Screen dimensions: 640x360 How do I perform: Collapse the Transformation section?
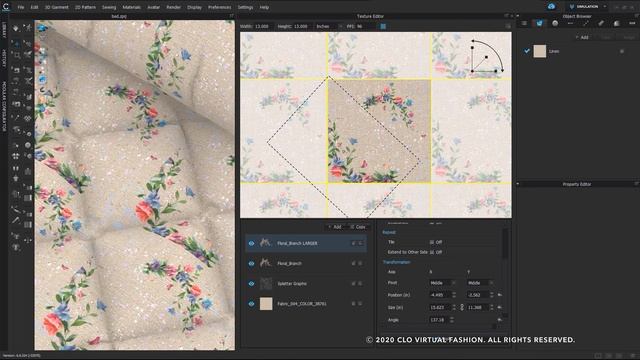[396, 262]
